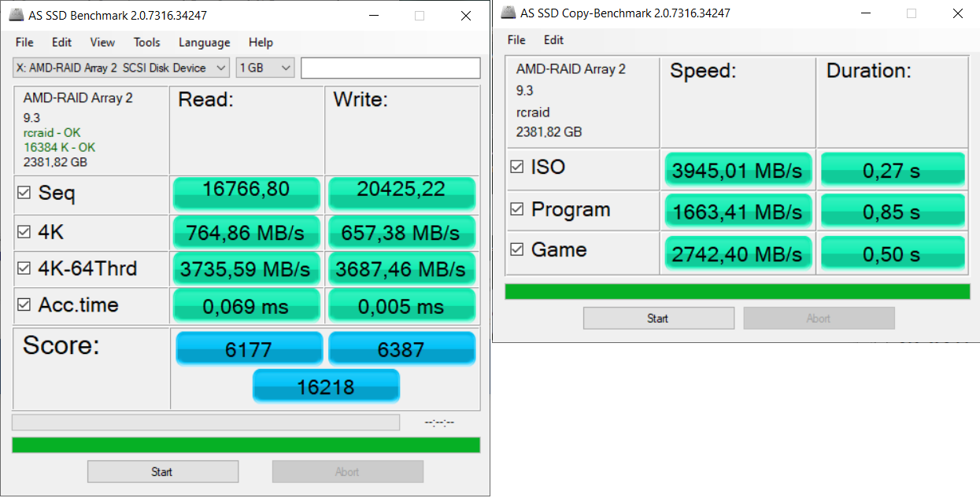Click Start in Copy-Benchmark window
Viewport: 980px width, 498px height.
(658, 319)
